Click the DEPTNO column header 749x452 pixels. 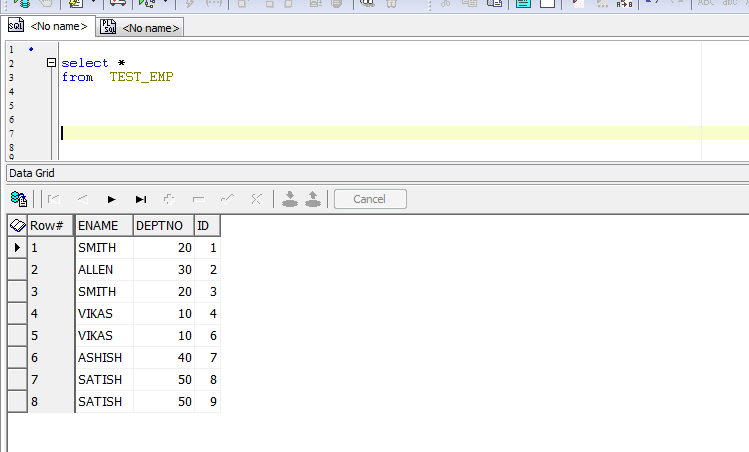(x=162, y=225)
